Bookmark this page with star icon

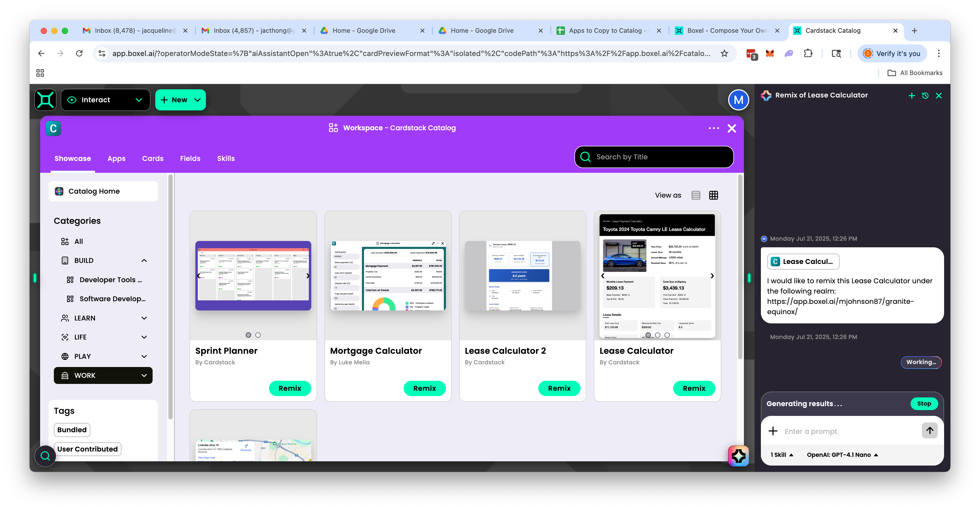(724, 53)
